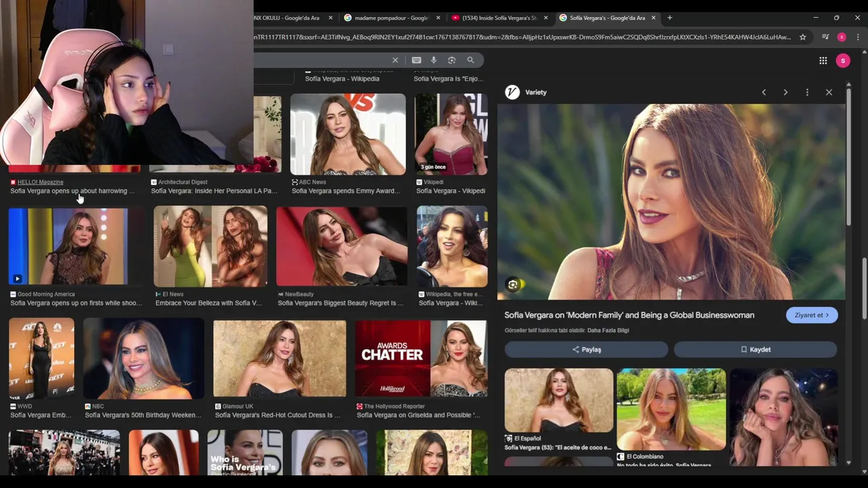Open the Wikipedia free encyclopedia thumbnail
This screenshot has width=868, height=488.
pos(452,247)
